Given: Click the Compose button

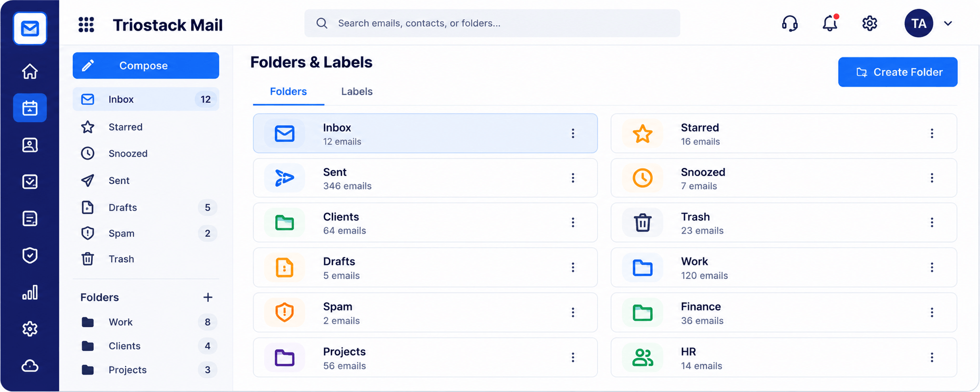Looking at the screenshot, I should coord(146,65).
